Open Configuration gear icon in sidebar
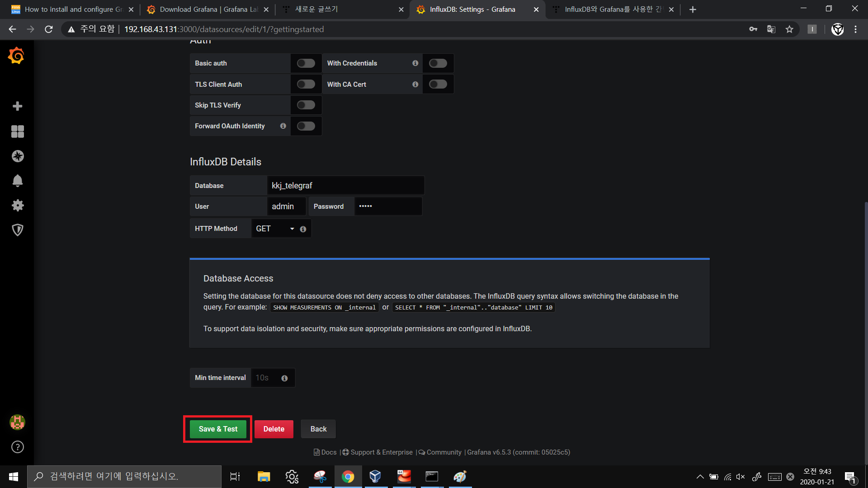Image resolution: width=868 pixels, height=488 pixels. coord(17,206)
